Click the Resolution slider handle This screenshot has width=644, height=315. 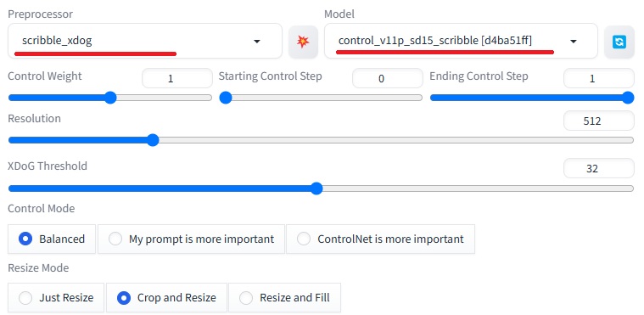(x=153, y=140)
